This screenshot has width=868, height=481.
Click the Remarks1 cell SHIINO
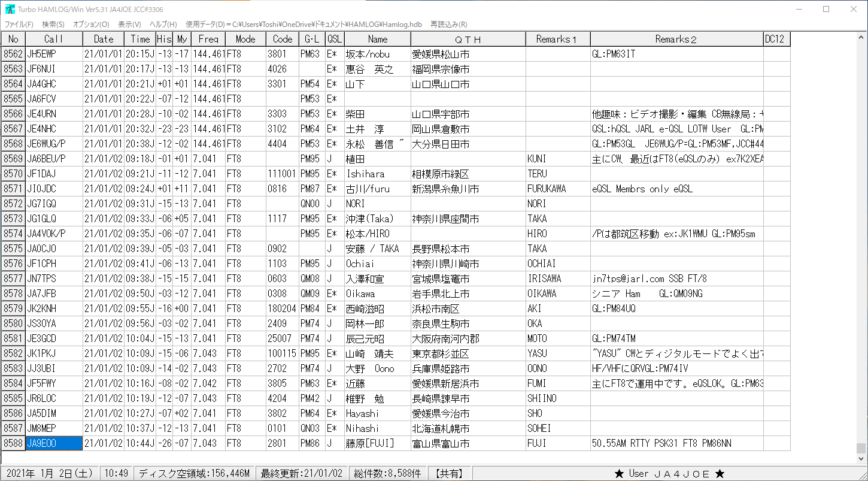click(x=558, y=398)
